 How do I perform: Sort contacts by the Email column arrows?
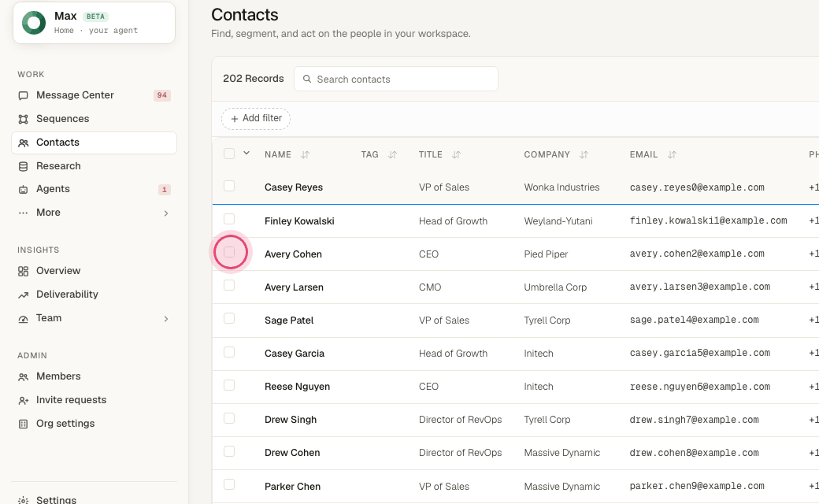tap(672, 154)
